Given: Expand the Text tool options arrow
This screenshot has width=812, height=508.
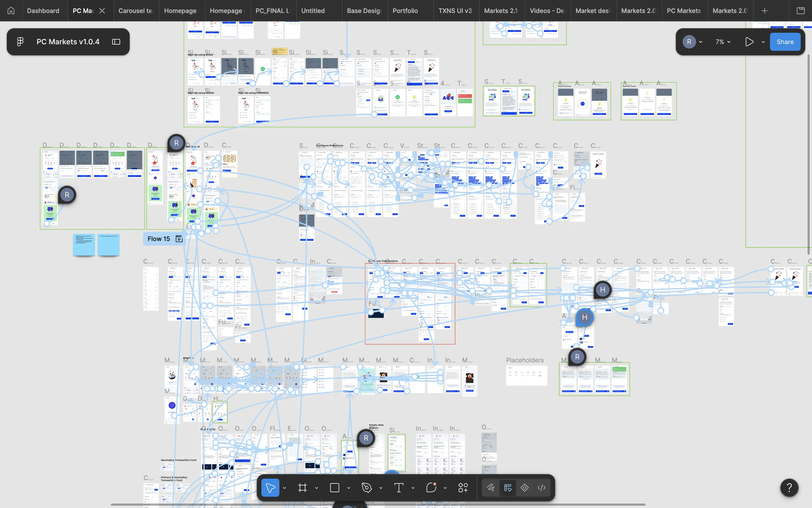Looking at the screenshot, I should coord(413,488).
